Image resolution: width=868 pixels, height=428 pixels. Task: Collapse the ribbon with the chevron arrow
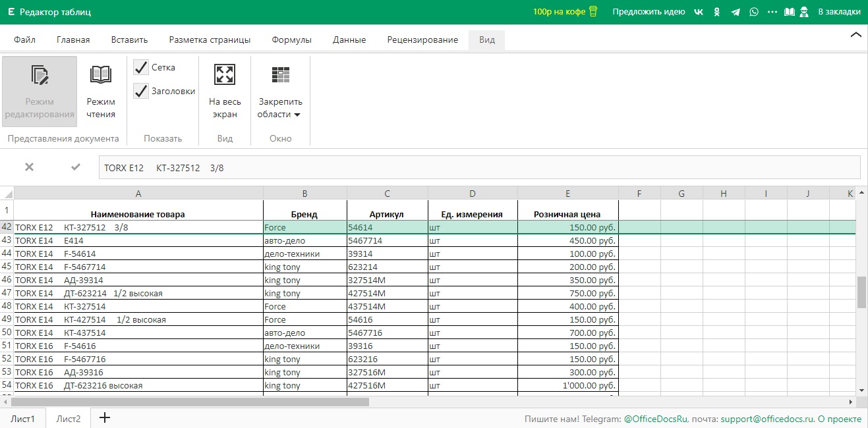855,35
